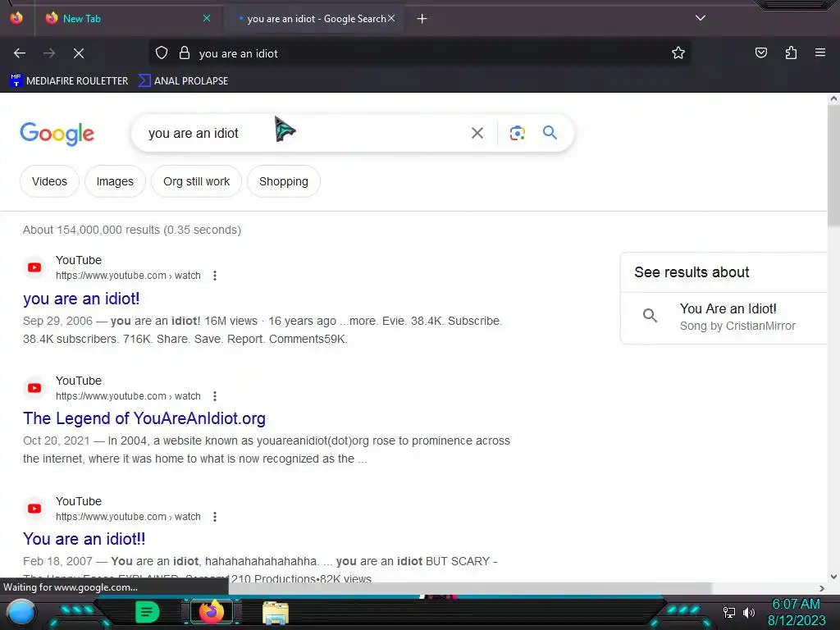Open the 'You are an idiot!!' result link
This screenshot has width=840, height=630.
tap(84, 539)
